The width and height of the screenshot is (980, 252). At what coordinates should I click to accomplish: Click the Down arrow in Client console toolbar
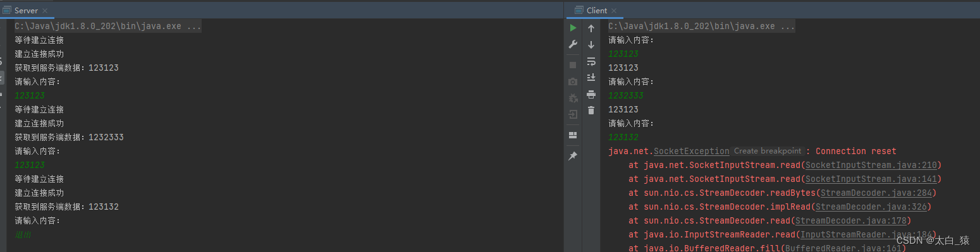[x=591, y=44]
